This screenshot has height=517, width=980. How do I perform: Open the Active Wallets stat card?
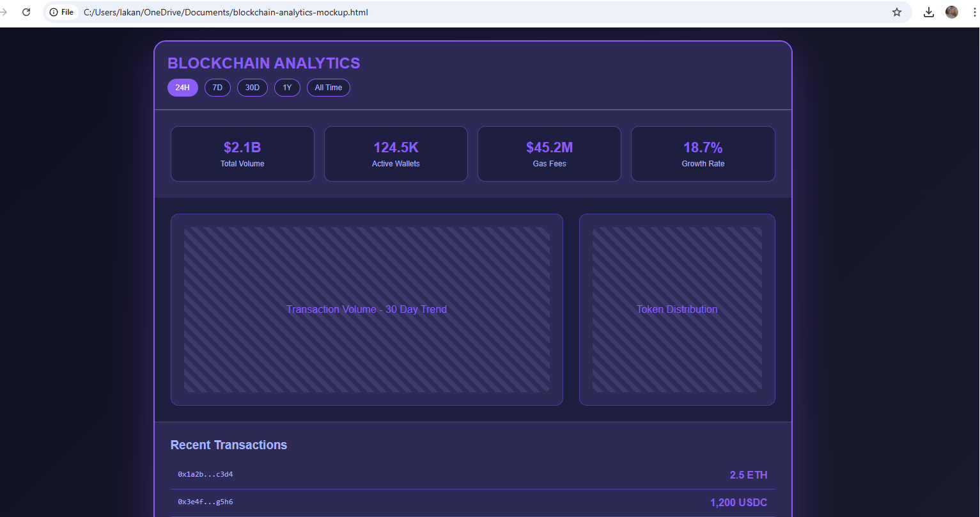click(x=396, y=154)
